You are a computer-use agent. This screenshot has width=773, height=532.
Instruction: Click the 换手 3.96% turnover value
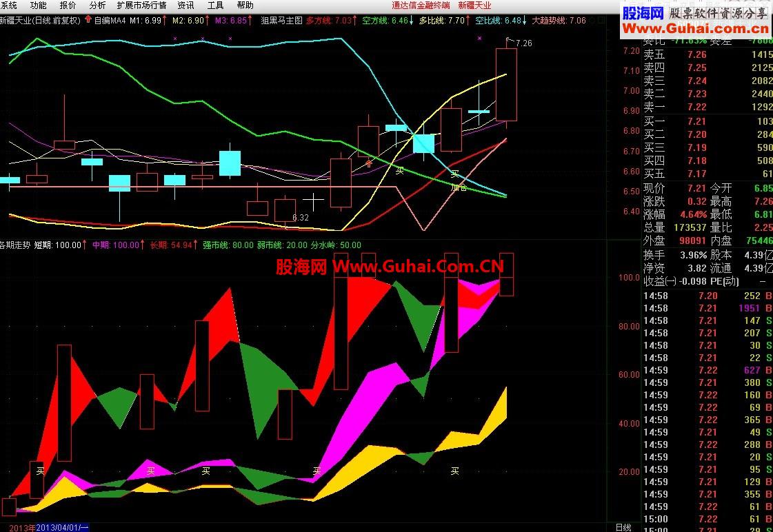pyautogui.click(x=694, y=255)
